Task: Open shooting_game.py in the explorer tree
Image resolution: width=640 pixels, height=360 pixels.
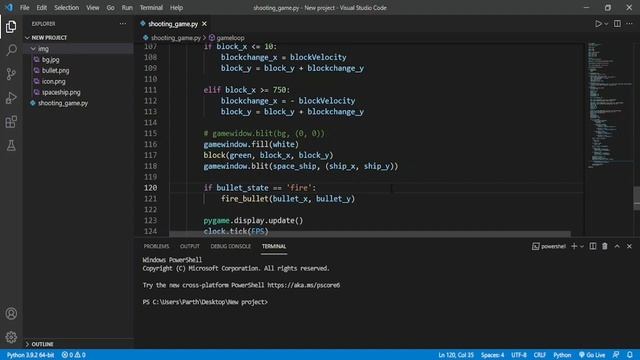Action: click(x=62, y=103)
